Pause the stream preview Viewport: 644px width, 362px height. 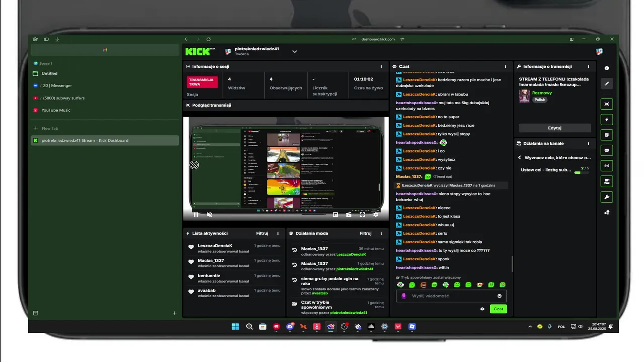pos(196,214)
